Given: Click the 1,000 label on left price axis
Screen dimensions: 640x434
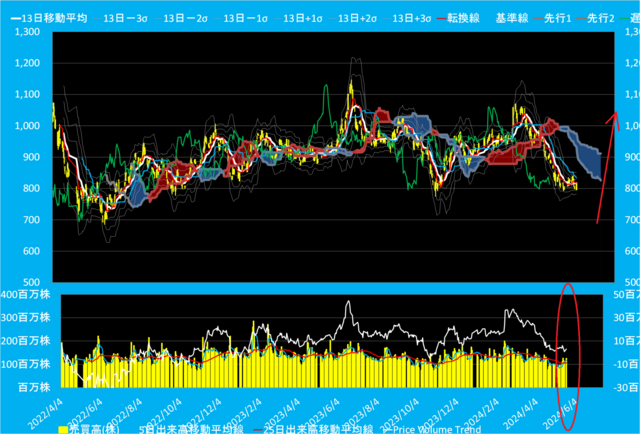Looking at the screenshot, I should 27,126.
